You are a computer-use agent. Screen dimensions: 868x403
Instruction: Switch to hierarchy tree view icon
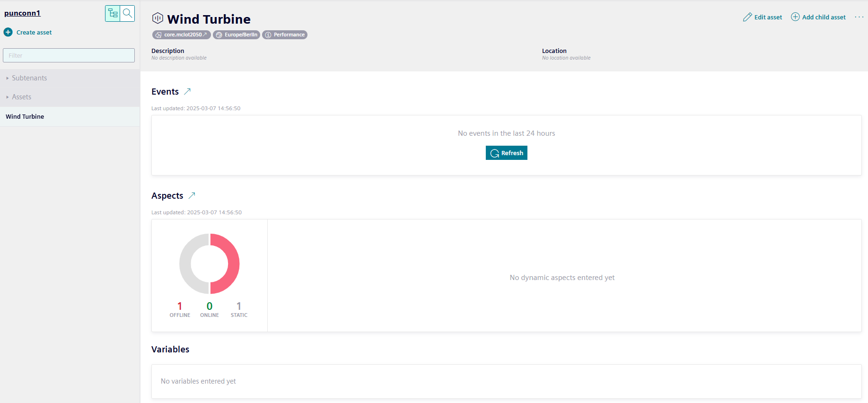tap(113, 13)
